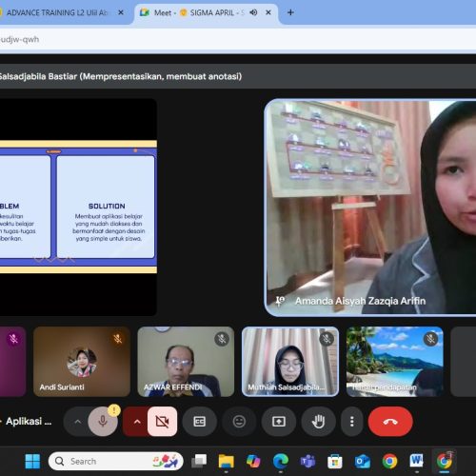This screenshot has height=476, width=476.
Task: Click the present screen button
Action: coord(279,422)
